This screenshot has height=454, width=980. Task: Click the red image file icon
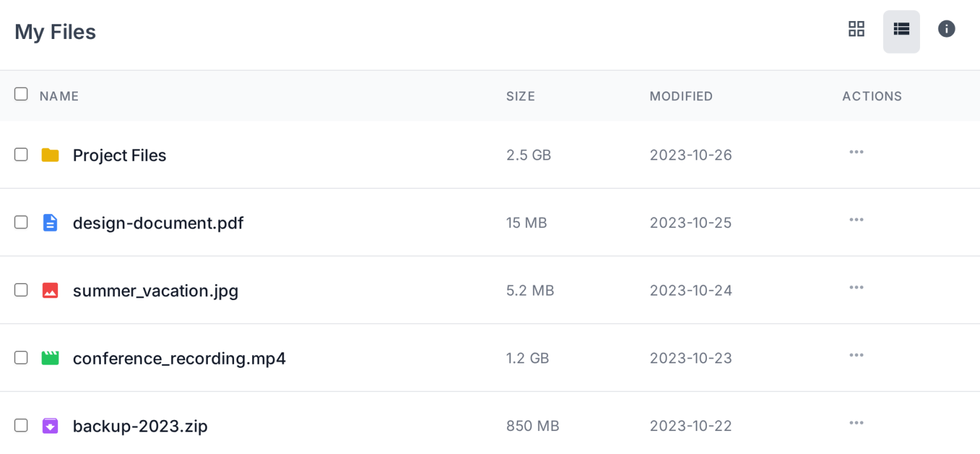click(50, 291)
